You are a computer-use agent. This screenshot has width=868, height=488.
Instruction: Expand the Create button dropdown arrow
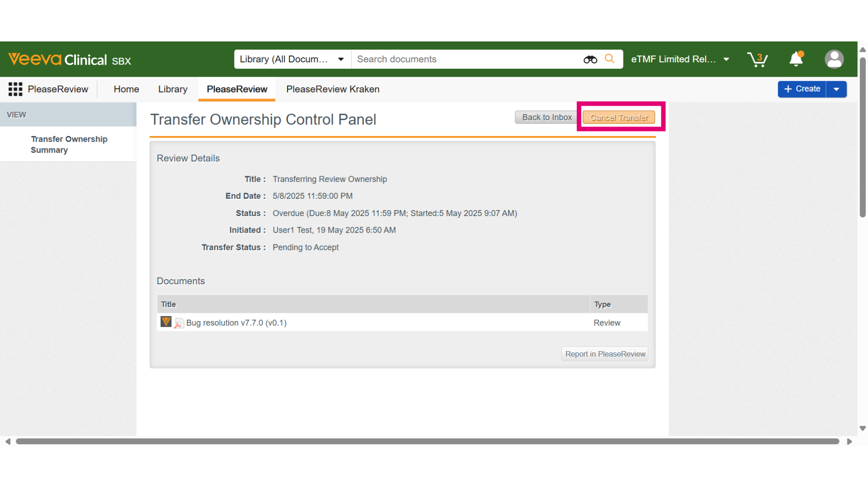[x=836, y=89]
